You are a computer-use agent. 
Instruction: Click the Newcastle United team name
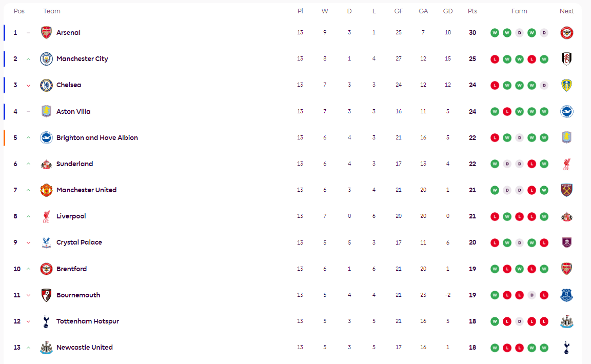(x=84, y=348)
